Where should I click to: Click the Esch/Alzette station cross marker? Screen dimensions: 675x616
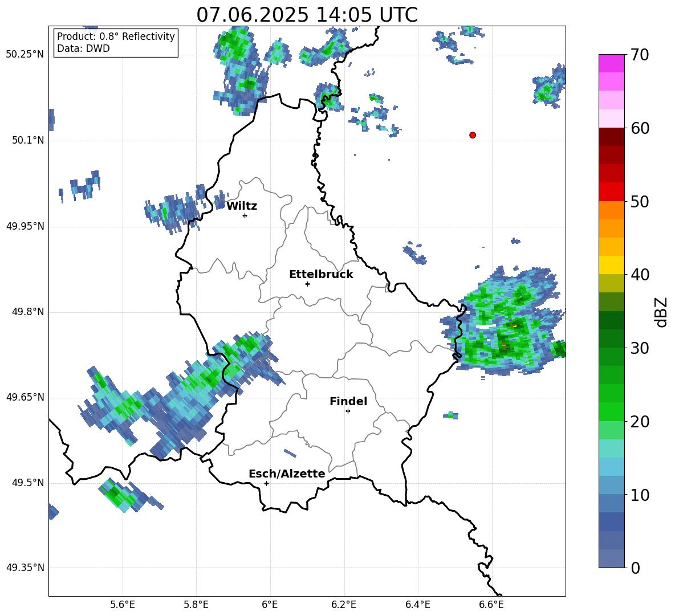pos(266,483)
